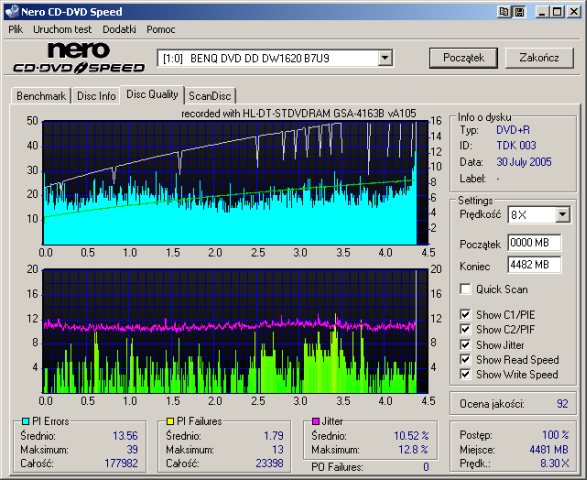The width and height of the screenshot is (587, 480).
Task: Open the Uruchom test menu
Action: [62, 29]
